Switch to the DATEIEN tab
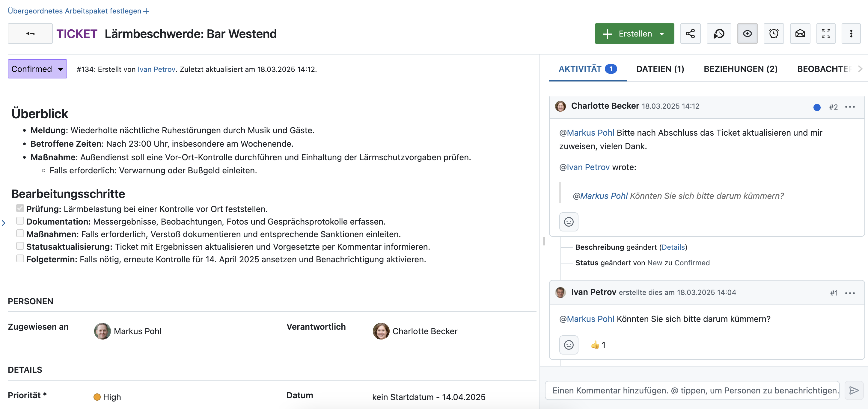This screenshot has height=409, width=868. (660, 69)
